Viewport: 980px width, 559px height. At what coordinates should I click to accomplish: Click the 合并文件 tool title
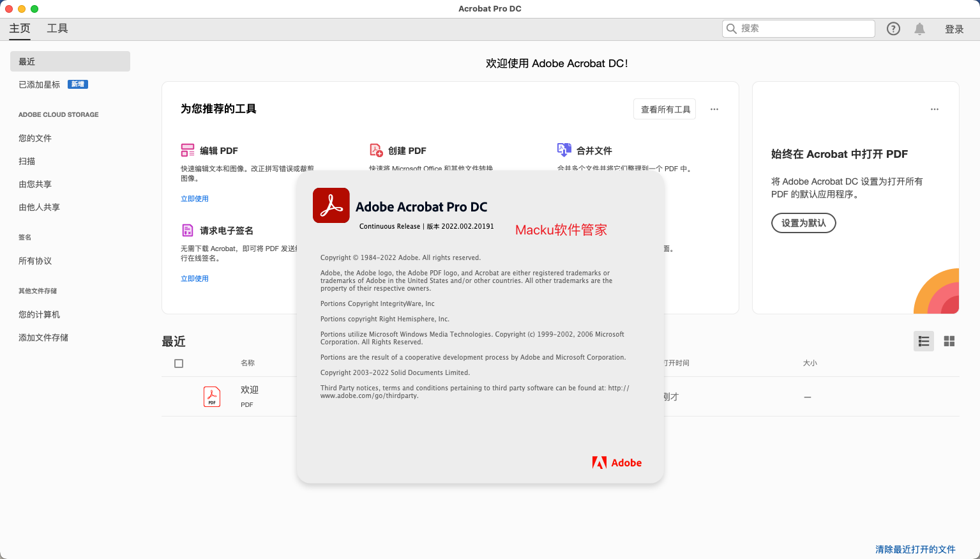594,151
